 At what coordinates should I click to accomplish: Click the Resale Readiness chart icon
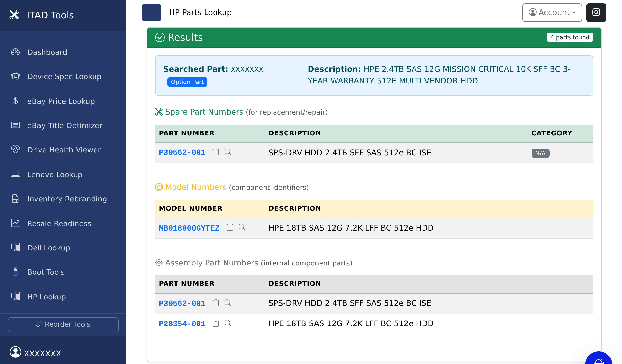15,223
